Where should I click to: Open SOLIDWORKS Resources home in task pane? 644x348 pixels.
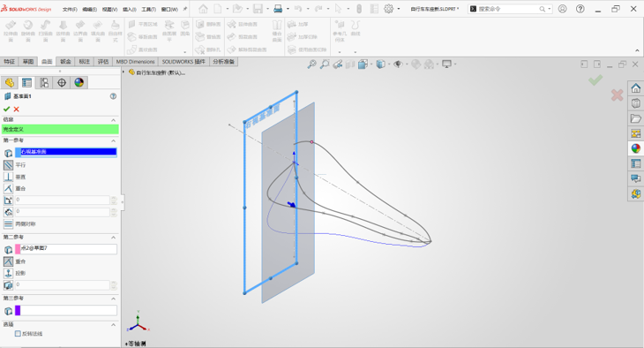pyautogui.click(x=636, y=88)
